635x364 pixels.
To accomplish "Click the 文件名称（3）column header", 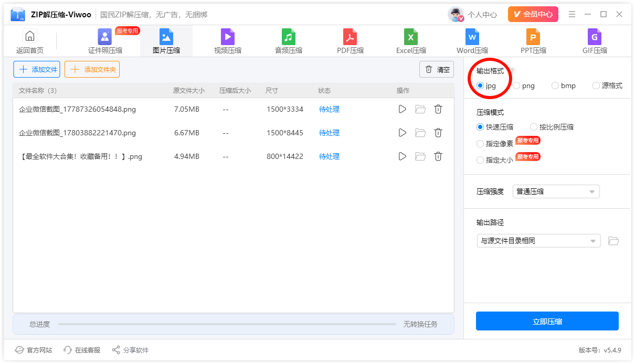I will 38,90.
